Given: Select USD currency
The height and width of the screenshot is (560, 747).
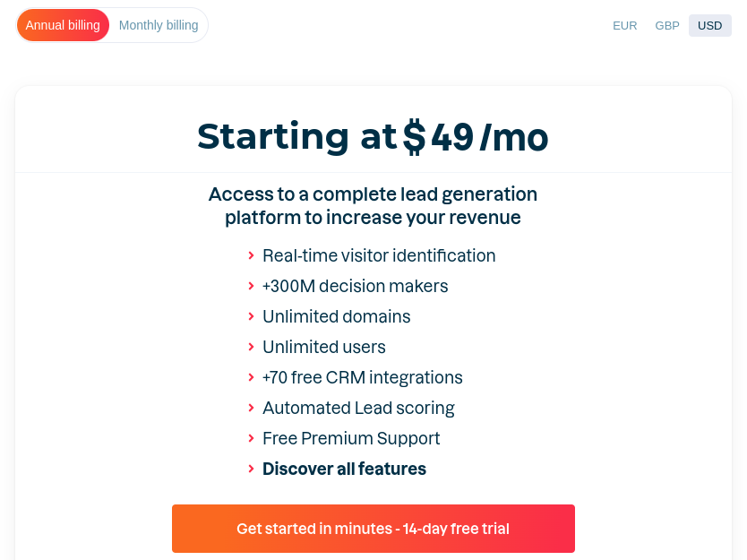Looking at the screenshot, I should pos(710,26).
